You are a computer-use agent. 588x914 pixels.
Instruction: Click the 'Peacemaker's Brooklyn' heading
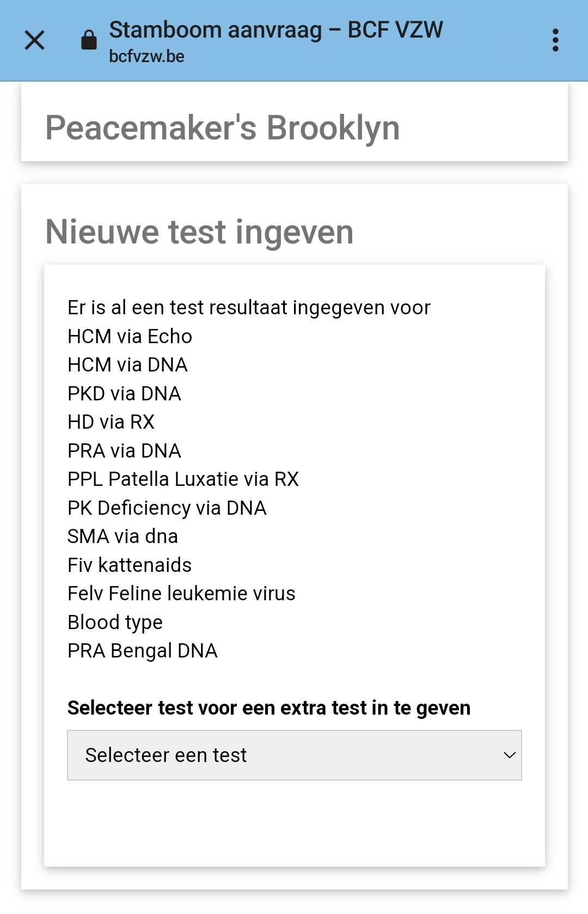click(222, 128)
